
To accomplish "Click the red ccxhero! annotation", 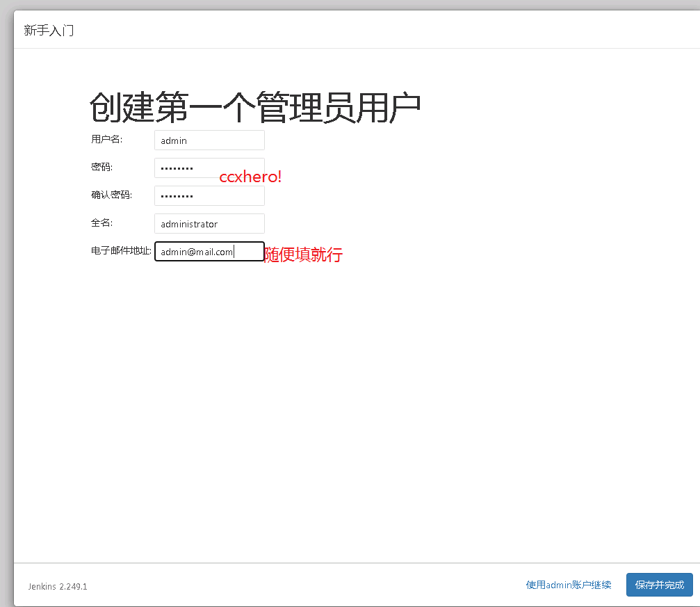I will 250,177.
